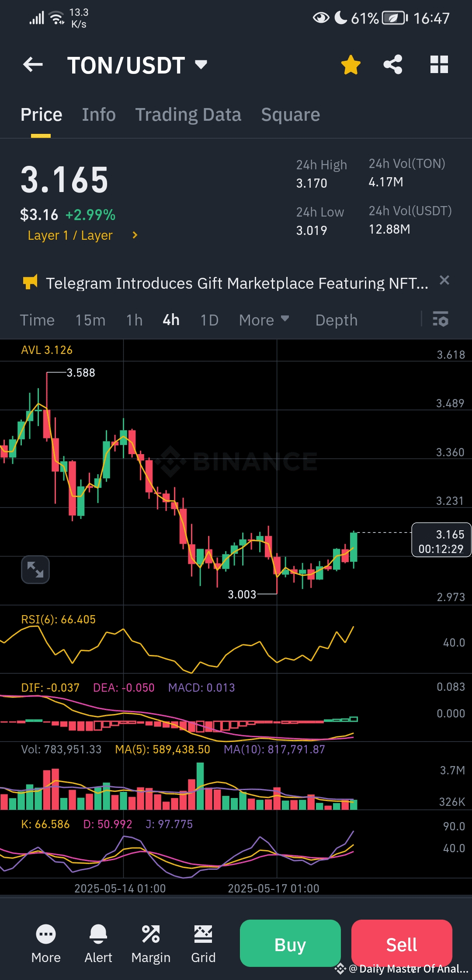
Task: Tap the status bar clock 16:47
Action: (431, 18)
